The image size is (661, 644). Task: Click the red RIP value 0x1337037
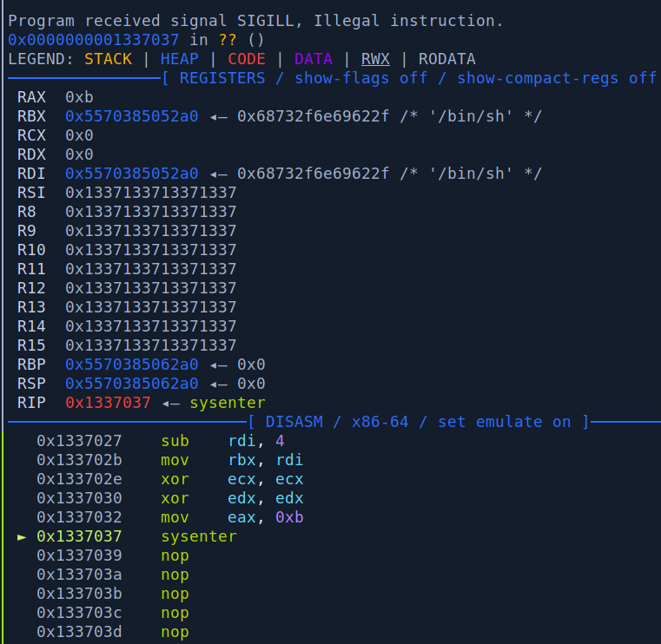tap(108, 403)
